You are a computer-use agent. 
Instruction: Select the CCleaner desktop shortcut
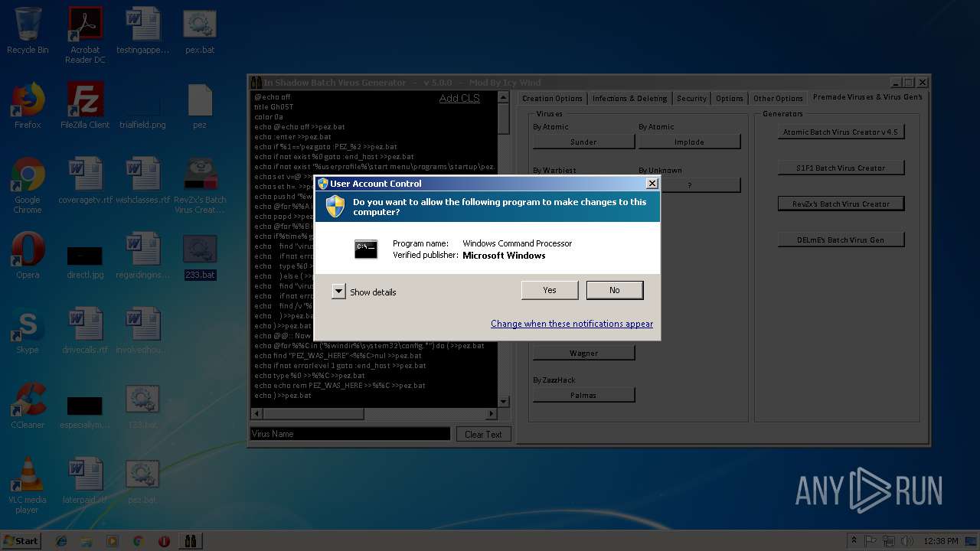click(x=28, y=406)
